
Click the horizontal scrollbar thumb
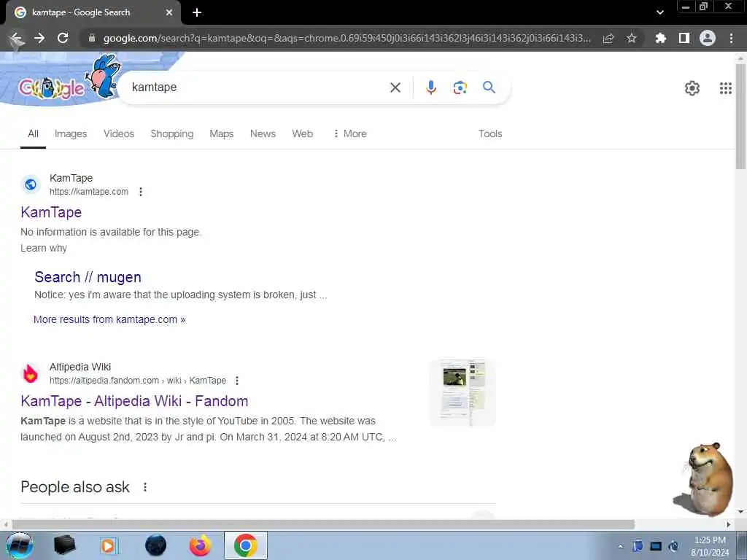(x=323, y=524)
